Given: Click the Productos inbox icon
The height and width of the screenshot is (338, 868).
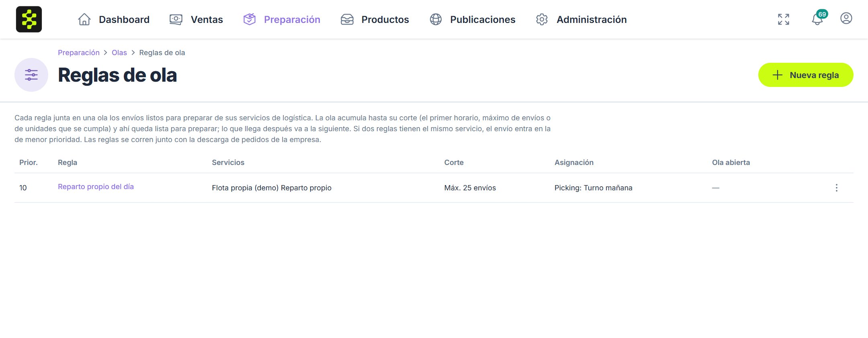Looking at the screenshot, I should (347, 19).
